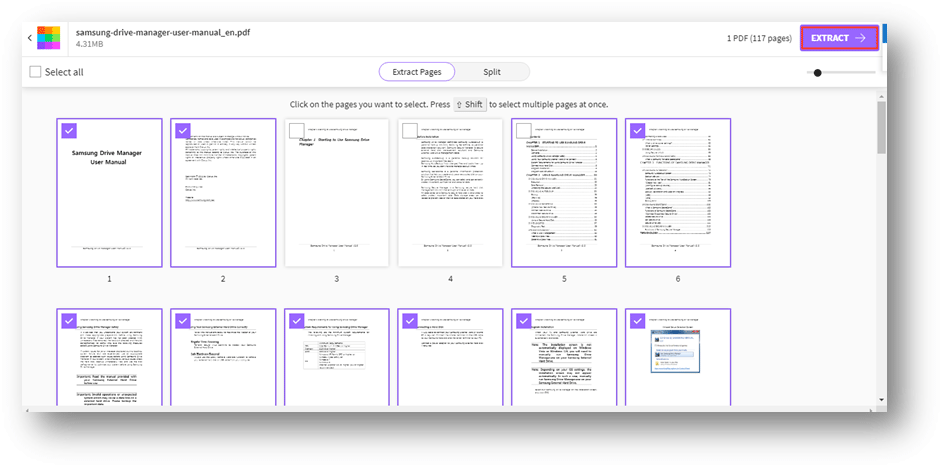
Task: Click the scrollbar up arrow
Action: point(881,96)
